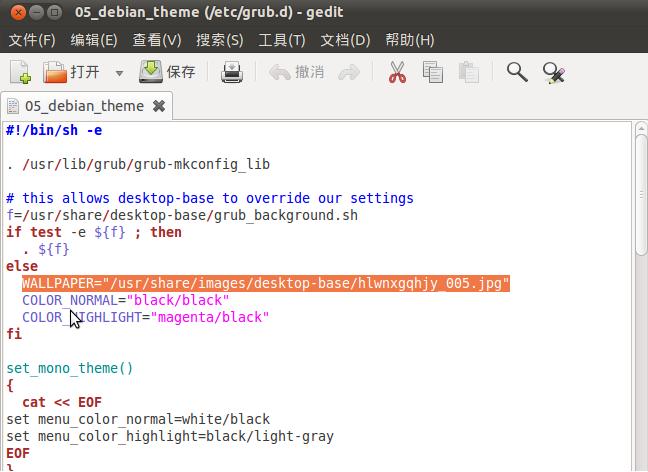Viewport: 648px width, 472px height.
Task: Open the 编辑(E) menu
Action: tap(94, 40)
